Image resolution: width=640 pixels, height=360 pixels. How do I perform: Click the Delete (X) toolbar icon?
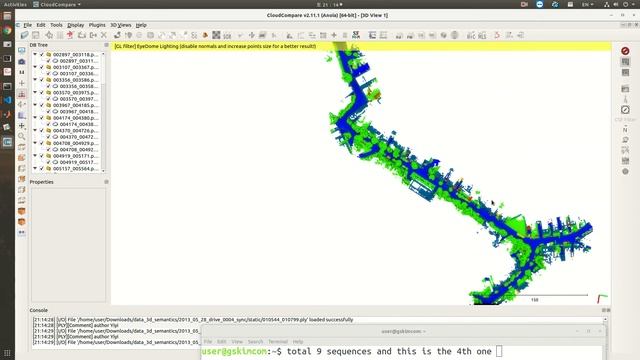104,36
